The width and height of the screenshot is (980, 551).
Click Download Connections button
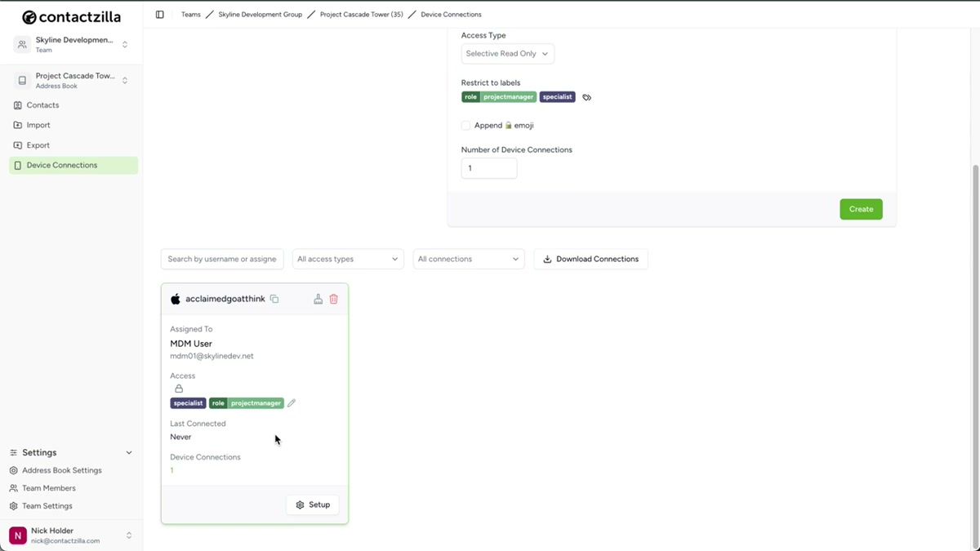coord(591,259)
